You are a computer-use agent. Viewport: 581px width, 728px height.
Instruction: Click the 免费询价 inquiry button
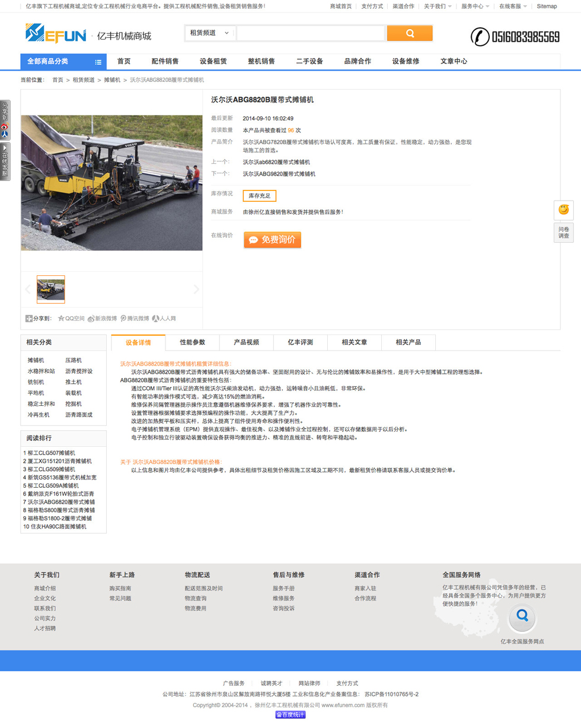tap(272, 240)
